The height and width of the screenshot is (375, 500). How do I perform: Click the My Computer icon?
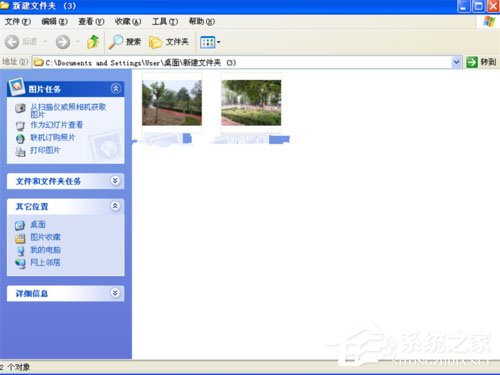click(20, 251)
